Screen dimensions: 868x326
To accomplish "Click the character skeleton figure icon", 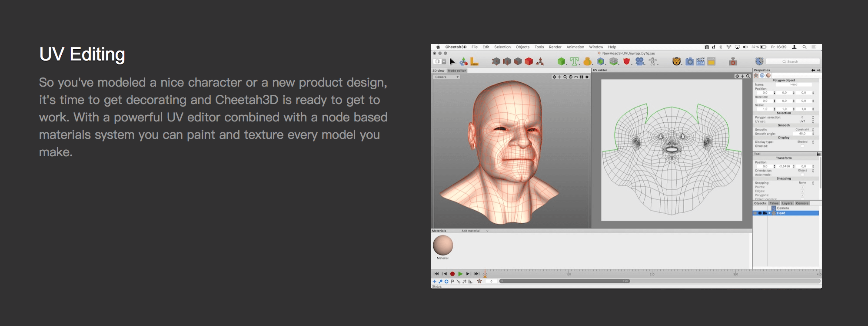I will (653, 62).
